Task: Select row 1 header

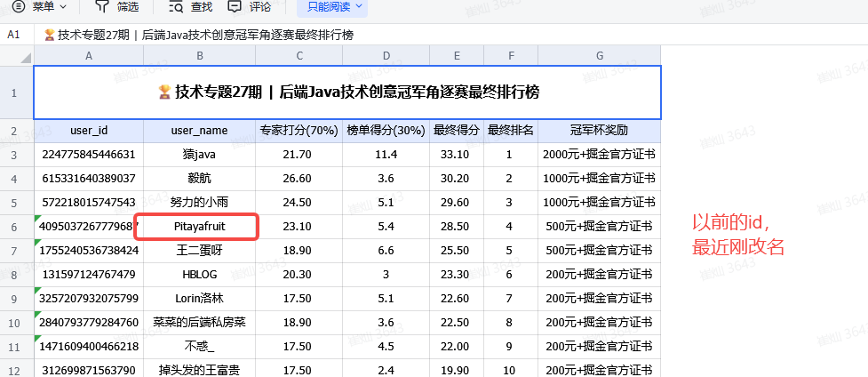Action: [x=17, y=92]
